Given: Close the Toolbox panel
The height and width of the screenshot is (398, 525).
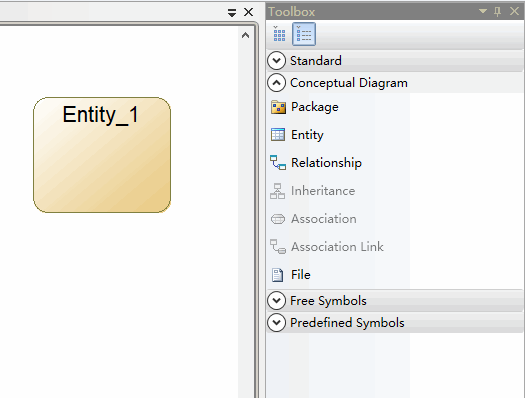Looking at the screenshot, I should point(514,11).
